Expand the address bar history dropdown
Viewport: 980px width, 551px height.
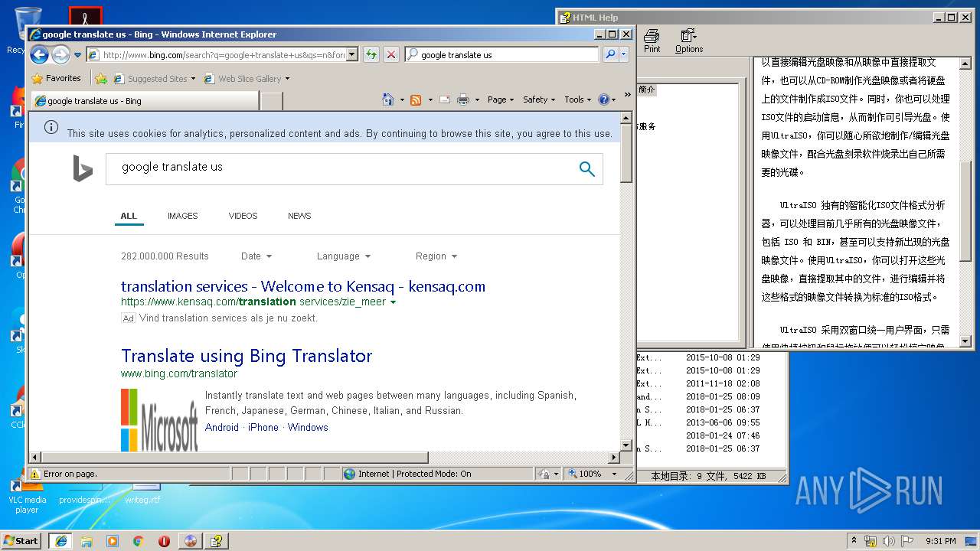(352, 55)
